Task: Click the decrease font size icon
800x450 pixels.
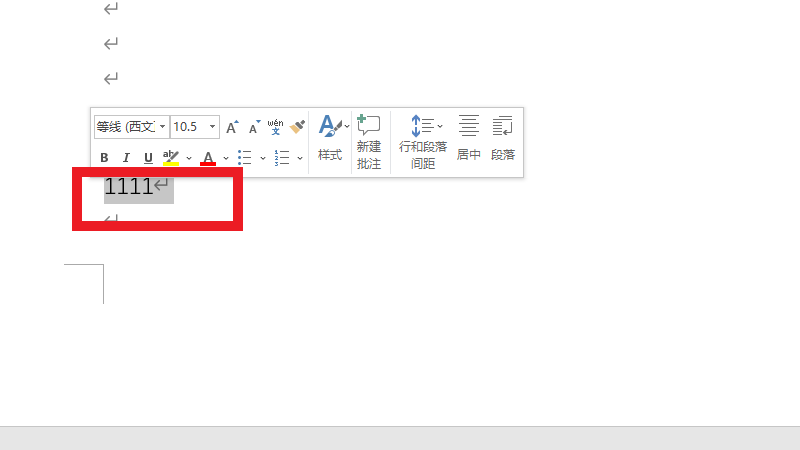Action: [x=254, y=127]
